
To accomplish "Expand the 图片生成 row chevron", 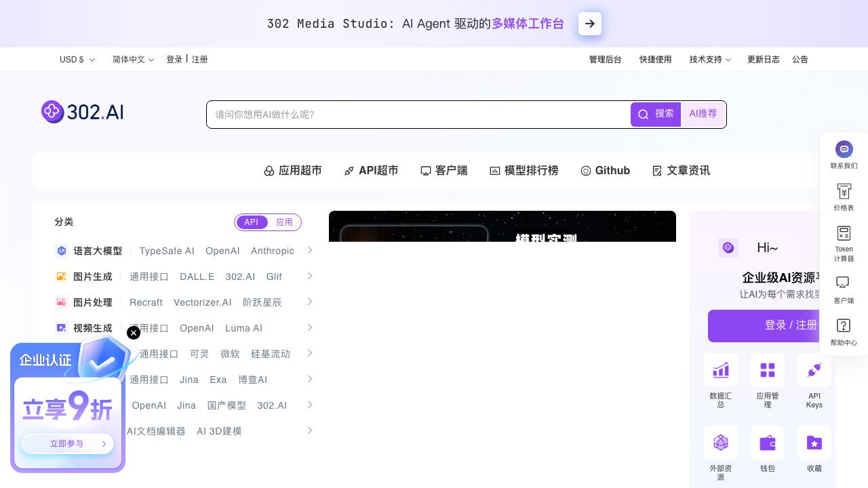I will coord(310,276).
